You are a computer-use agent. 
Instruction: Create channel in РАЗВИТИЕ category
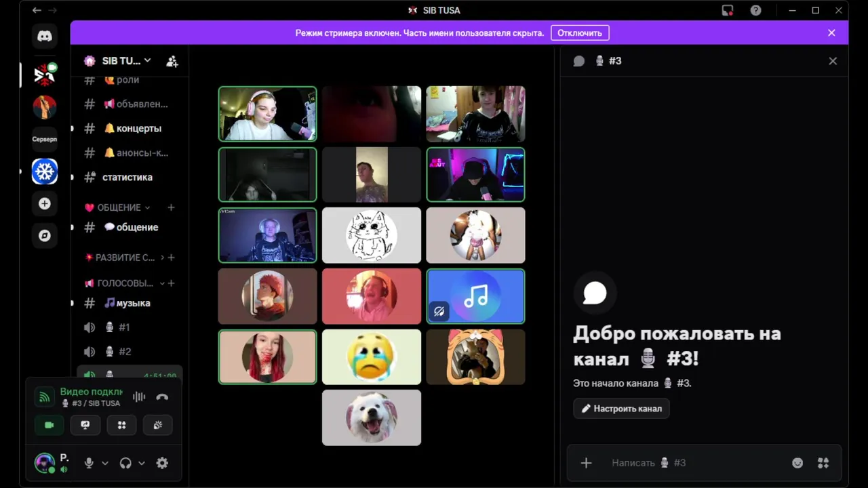coord(172,258)
